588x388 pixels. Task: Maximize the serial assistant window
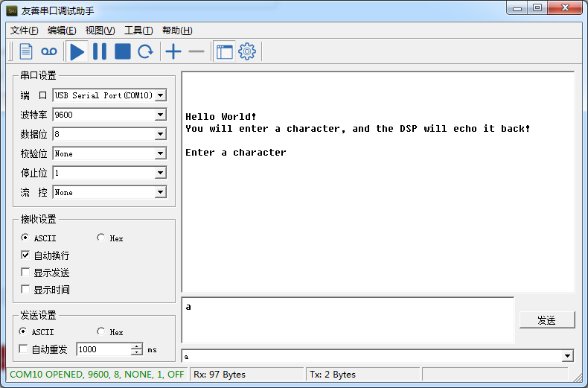tap(537, 8)
